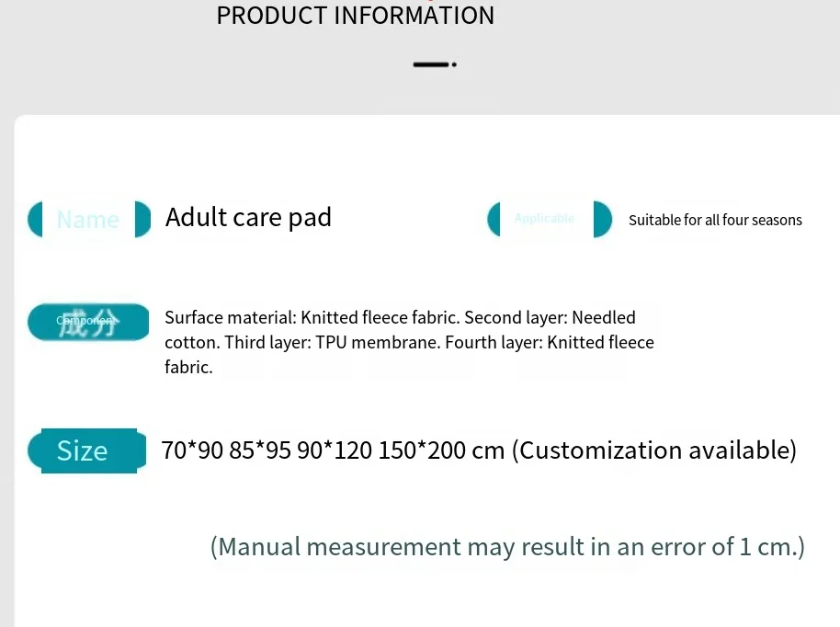Click Surface material: Knitted fleece fabric text
Screen dimensions: 840x627
pyautogui.click(x=311, y=318)
